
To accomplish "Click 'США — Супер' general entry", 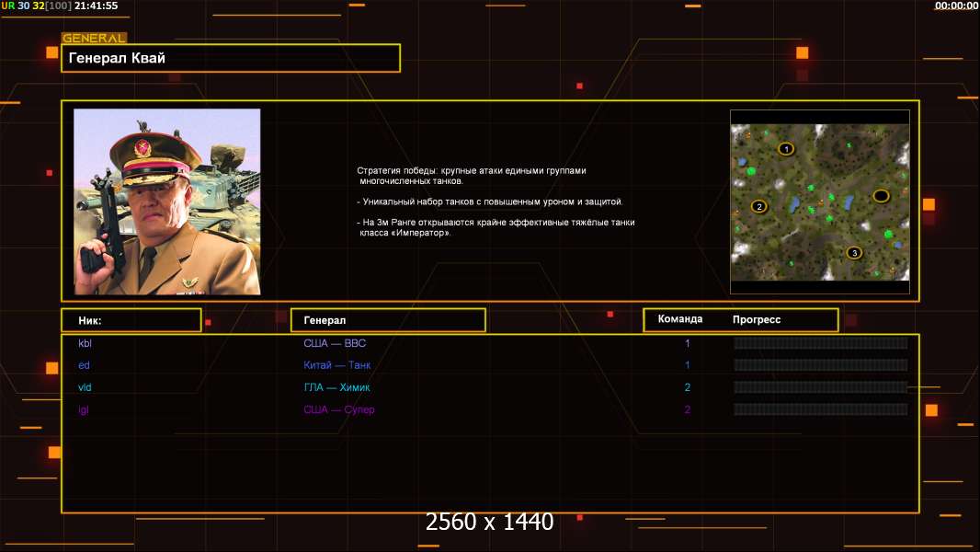I will point(338,409).
